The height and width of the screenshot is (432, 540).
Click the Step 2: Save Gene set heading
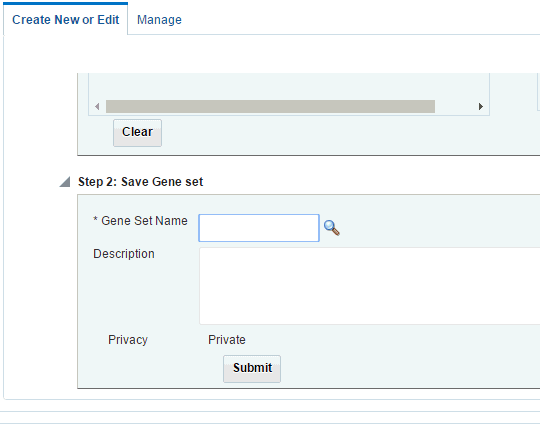(x=141, y=182)
